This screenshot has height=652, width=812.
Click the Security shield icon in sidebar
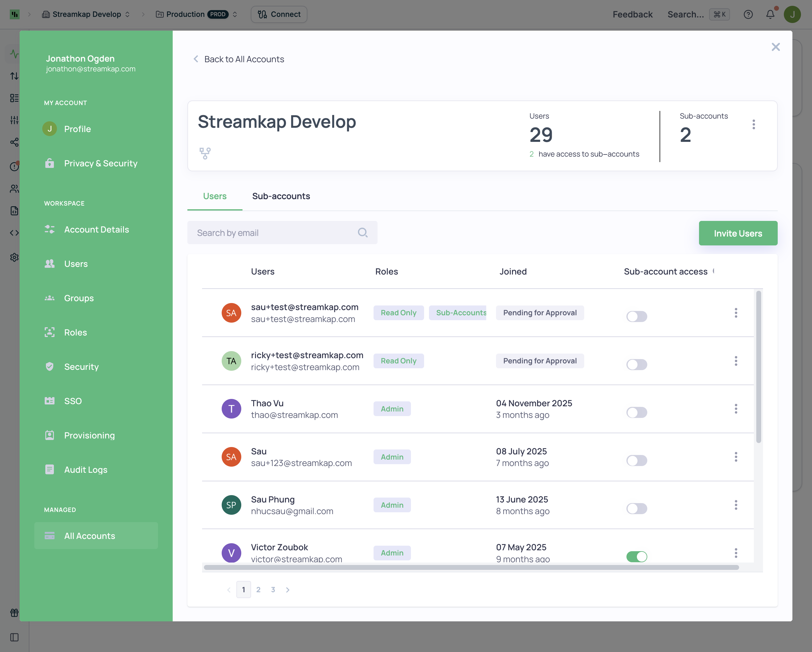pos(50,367)
